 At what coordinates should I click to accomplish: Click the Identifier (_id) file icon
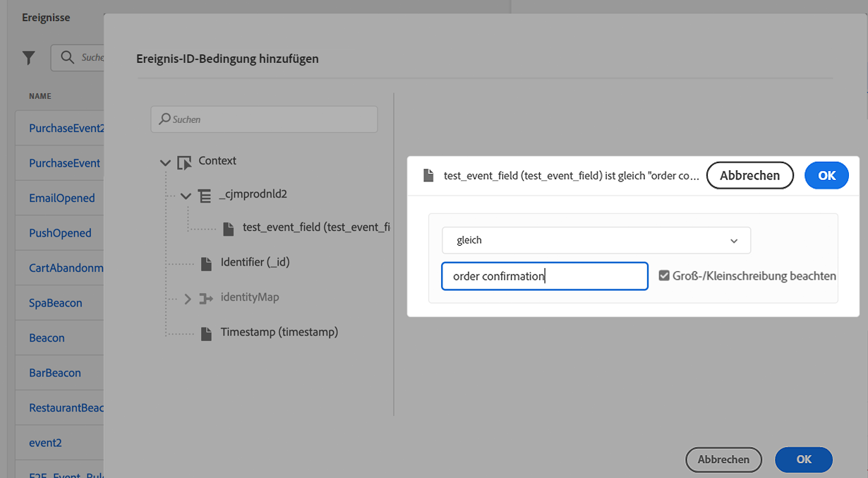click(x=206, y=263)
